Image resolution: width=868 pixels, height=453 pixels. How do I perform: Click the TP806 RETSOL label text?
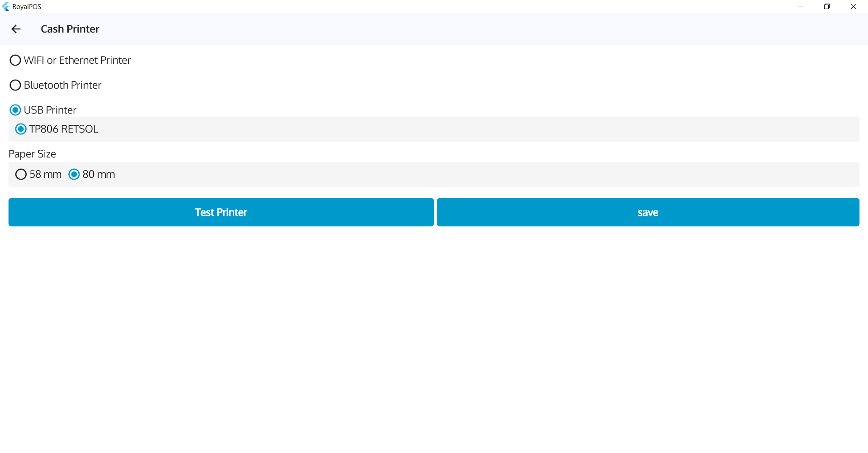click(x=63, y=129)
